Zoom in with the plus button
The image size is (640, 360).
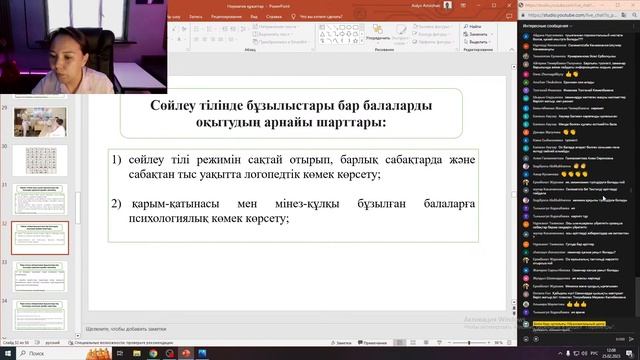click(x=489, y=342)
